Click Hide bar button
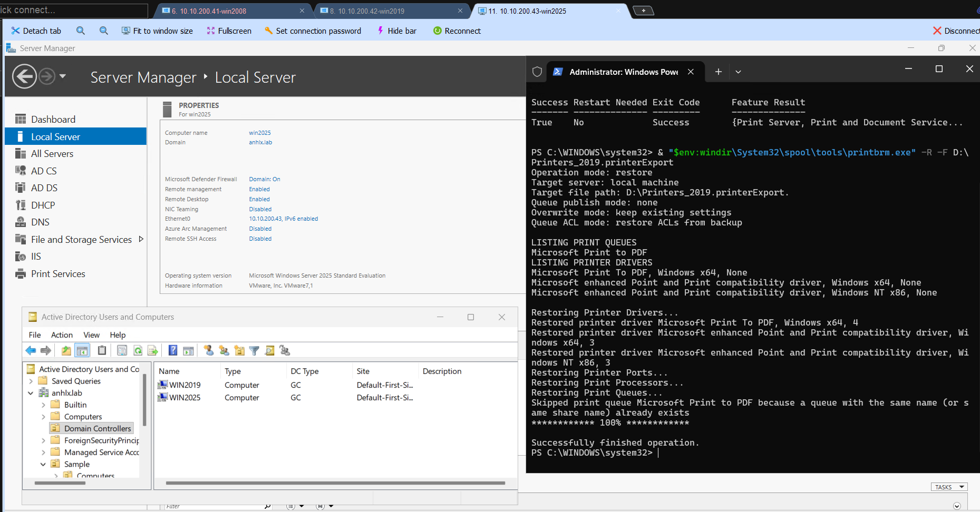The height and width of the screenshot is (512, 980). (396, 31)
